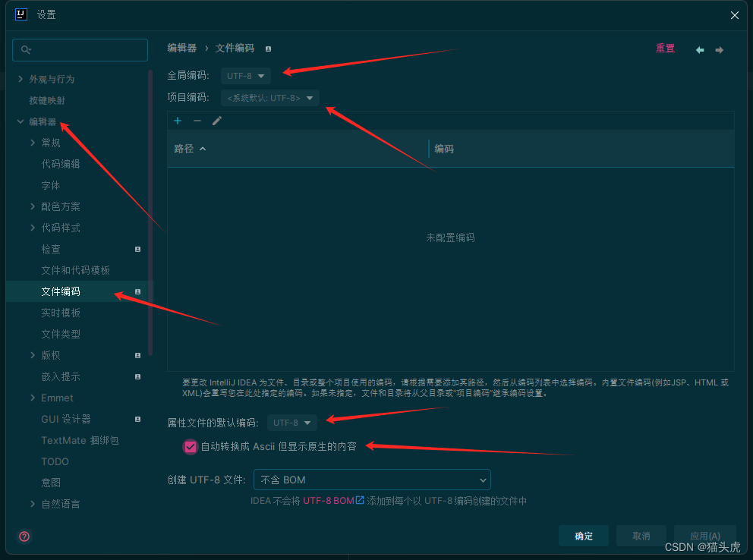Open the 属性文件的默认编码 dropdown

pyautogui.click(x=292, y=423)
